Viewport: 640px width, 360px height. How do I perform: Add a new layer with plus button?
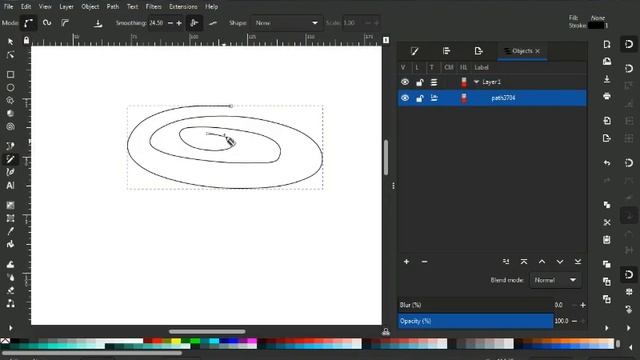tap(407, 262)
